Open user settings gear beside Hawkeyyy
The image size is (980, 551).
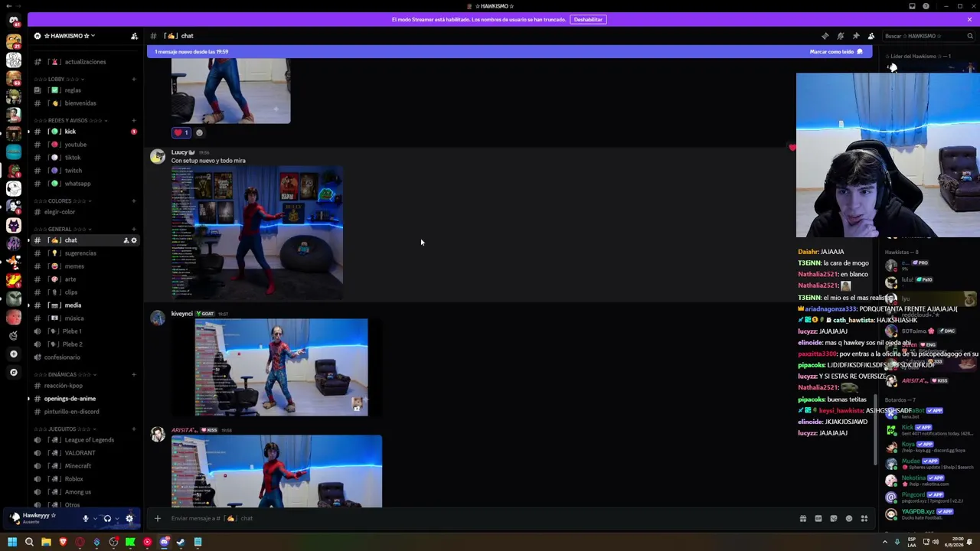click(129, 518)
